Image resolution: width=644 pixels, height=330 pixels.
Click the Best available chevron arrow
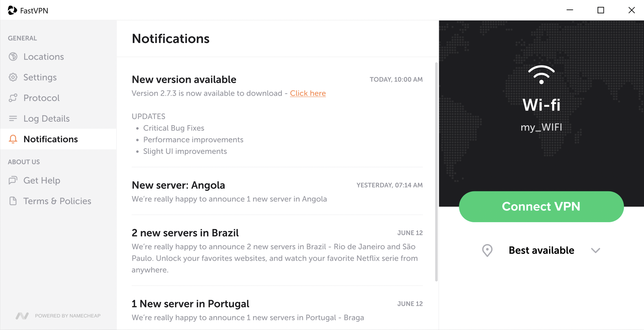[595, 250]
